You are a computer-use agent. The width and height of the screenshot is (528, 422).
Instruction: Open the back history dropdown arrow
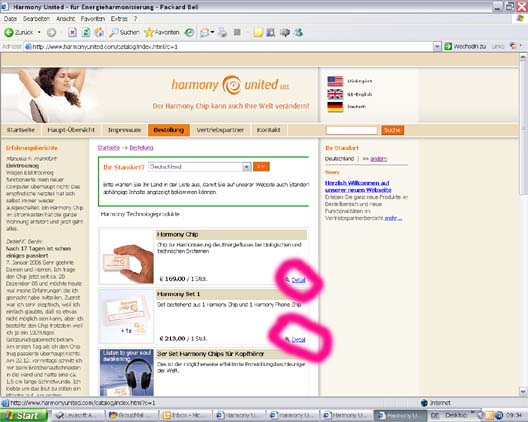point(39,32)
